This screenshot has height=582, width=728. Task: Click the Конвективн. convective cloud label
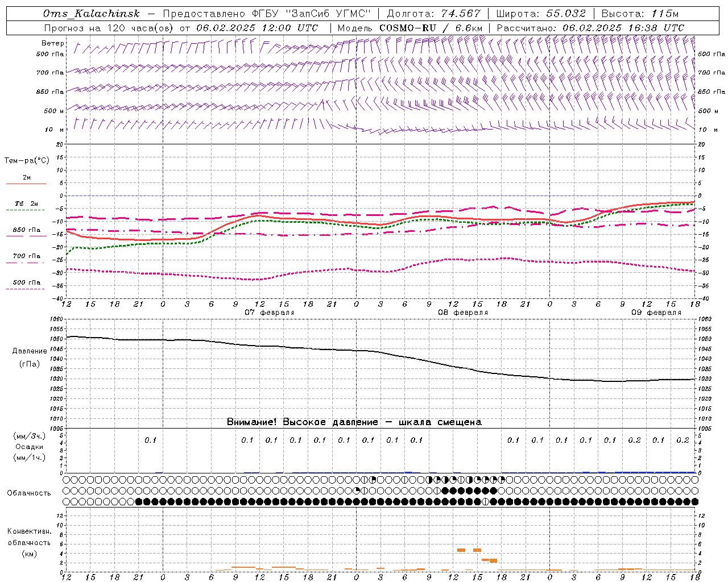click(x=29, y=531)
